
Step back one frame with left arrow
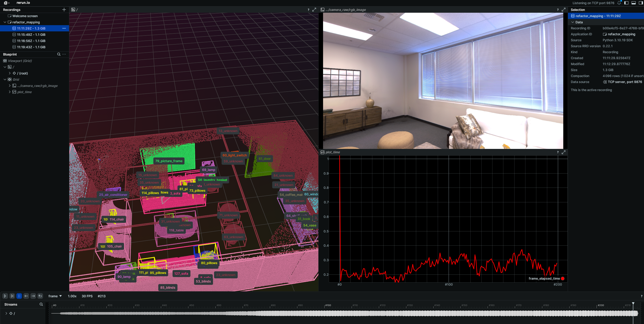(x=26, y=296)
